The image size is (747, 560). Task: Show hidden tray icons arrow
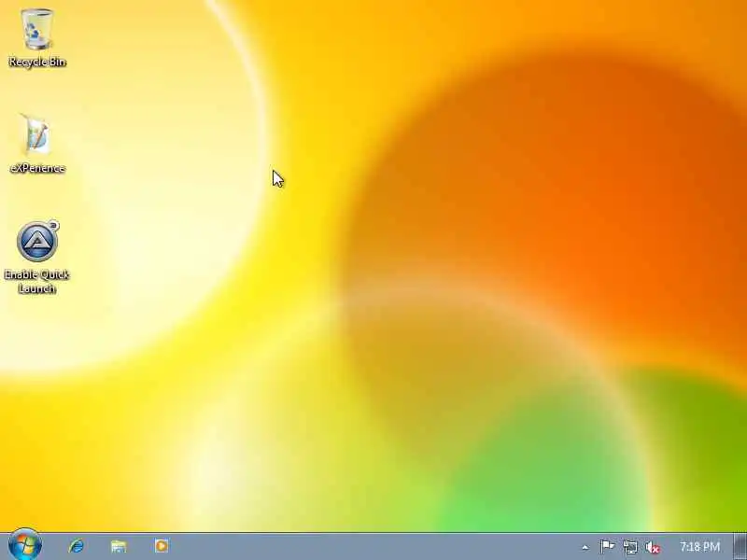tap(585, 548)
